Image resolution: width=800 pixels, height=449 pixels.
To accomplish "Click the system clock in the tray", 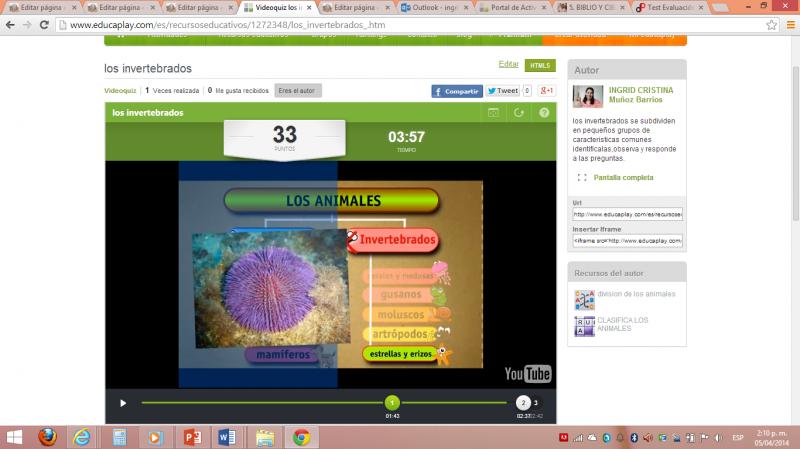I will click(772, 438).
